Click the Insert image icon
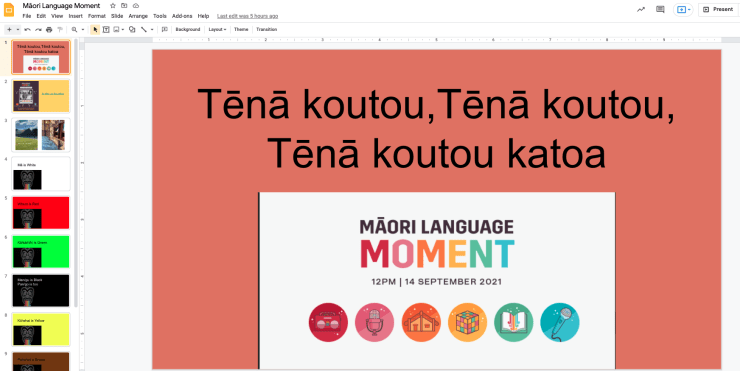 pyautogui.click(x=117, y=29)
